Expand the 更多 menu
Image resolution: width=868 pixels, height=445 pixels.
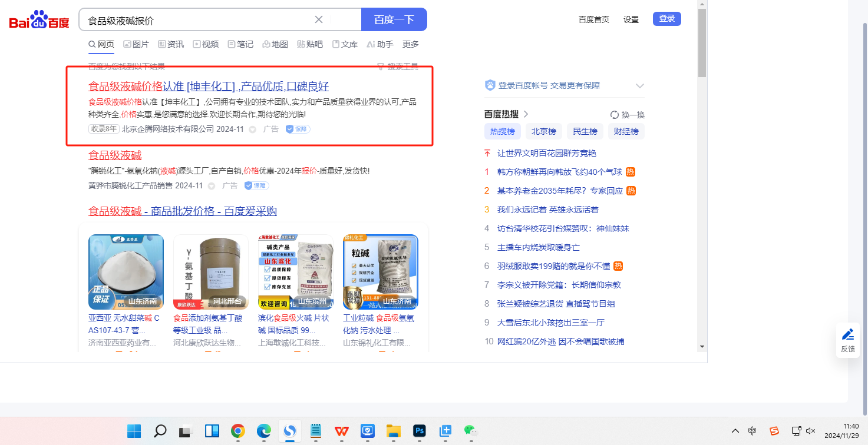[x=411, y=44]
